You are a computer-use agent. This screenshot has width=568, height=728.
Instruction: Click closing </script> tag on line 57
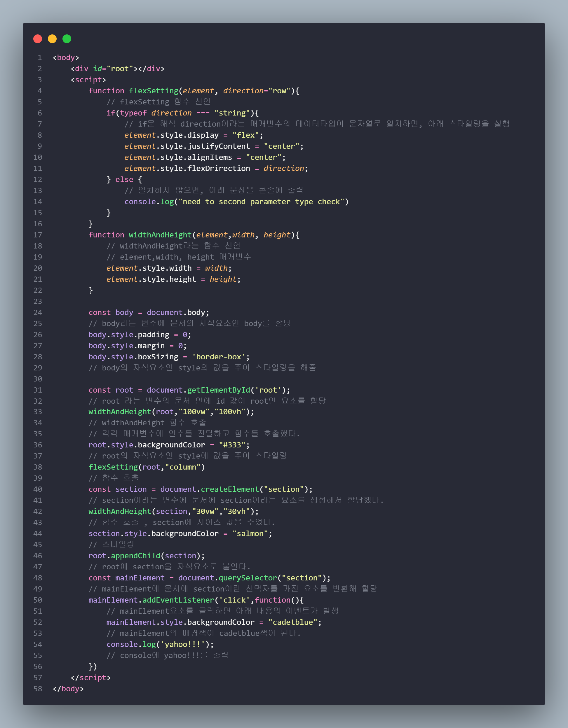(x=91, y=678)
